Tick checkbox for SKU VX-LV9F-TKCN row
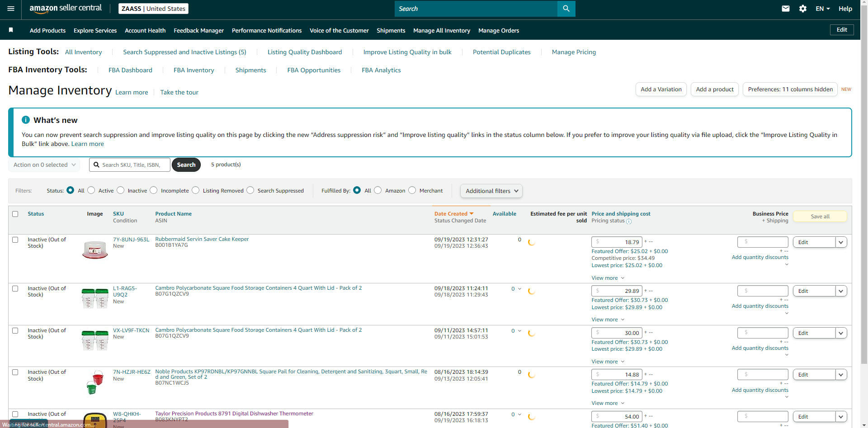This screenshot has height=428, width=868. pyautogui.click(x=15, y=331)
